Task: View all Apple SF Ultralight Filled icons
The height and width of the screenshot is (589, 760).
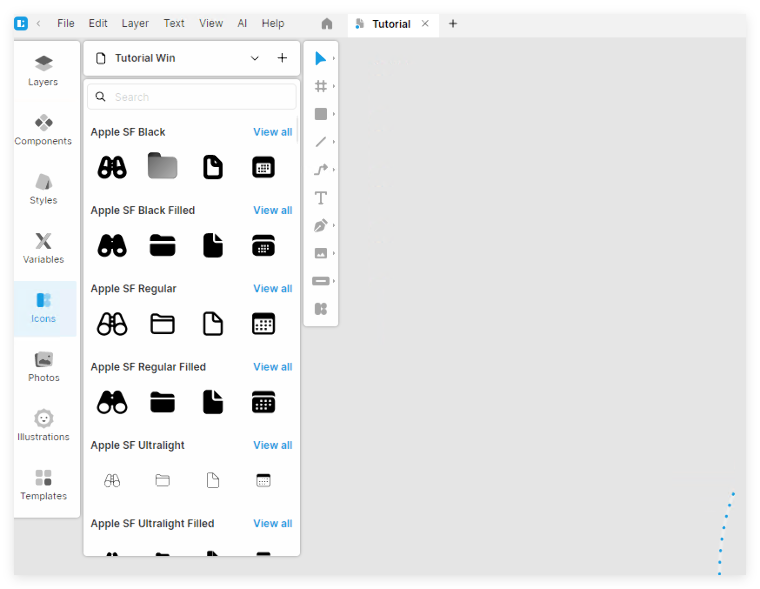Action: [x=273, y=524]
